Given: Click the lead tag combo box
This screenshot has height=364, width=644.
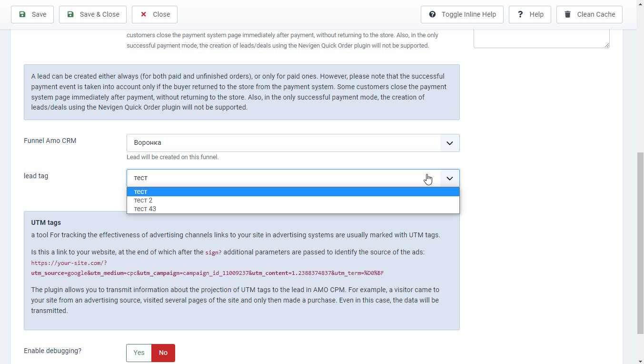Looking at the screenshot, I should coord(293,178).
